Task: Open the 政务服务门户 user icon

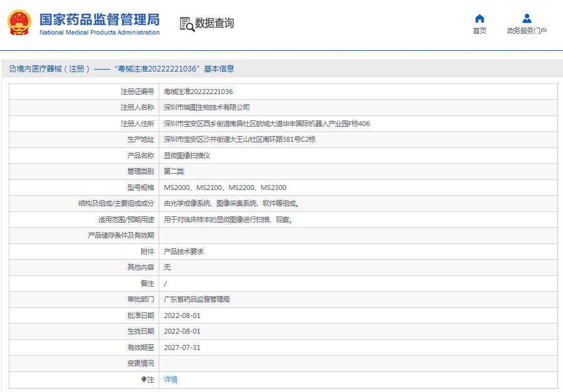Action: (527, 18)
